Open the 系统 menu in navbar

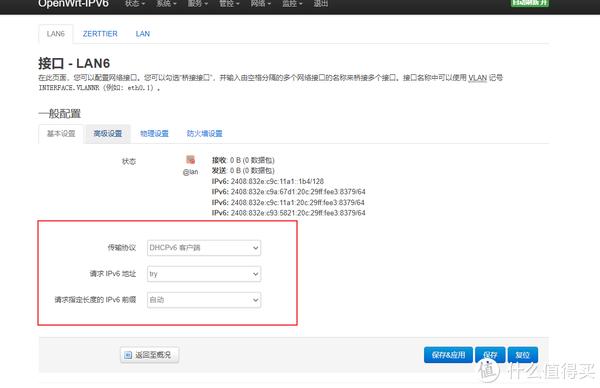[166, 4]
